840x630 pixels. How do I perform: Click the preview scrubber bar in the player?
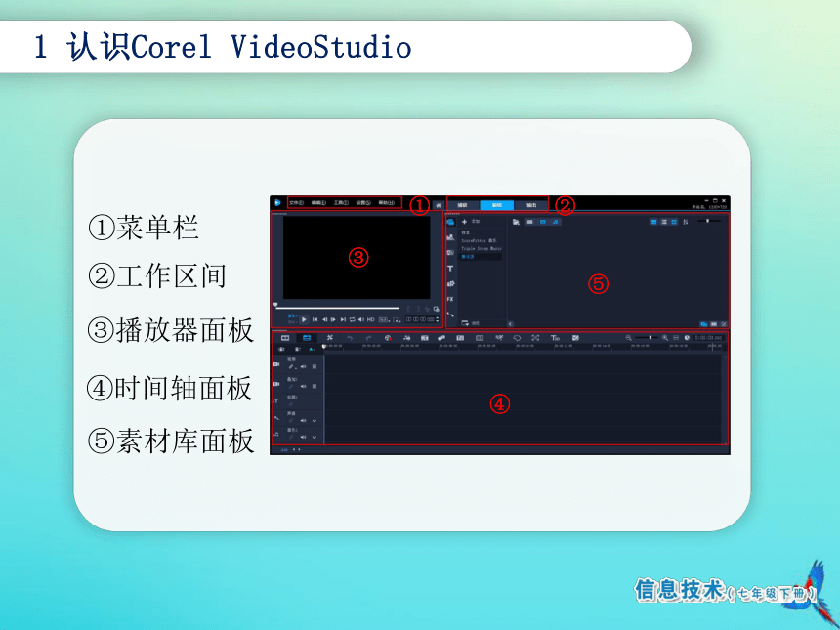pos(338,308)
